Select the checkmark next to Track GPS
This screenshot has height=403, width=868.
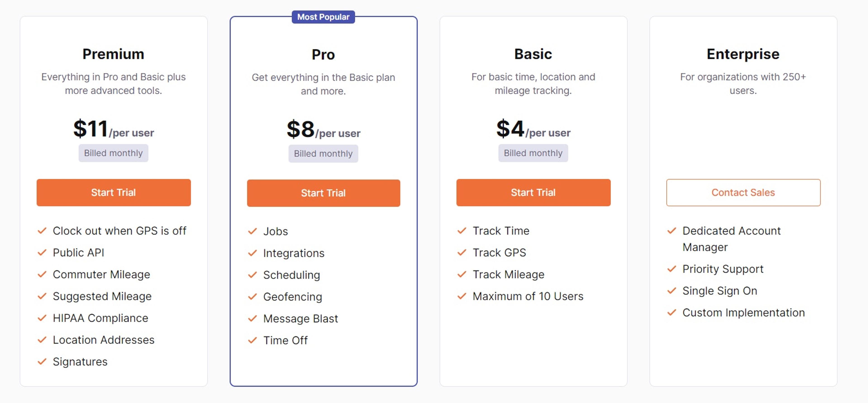coord(462,252)
